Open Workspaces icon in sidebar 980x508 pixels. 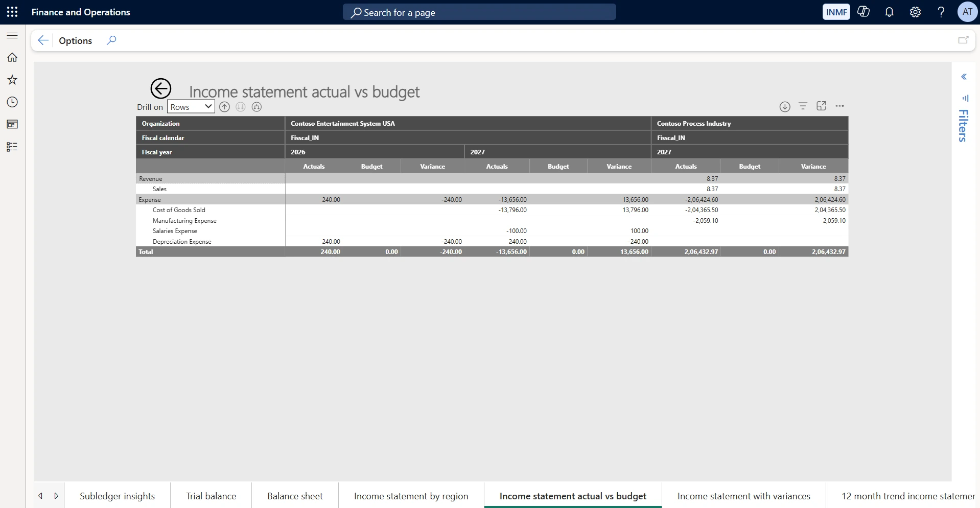pyautogui.click(x=12, y=124)
